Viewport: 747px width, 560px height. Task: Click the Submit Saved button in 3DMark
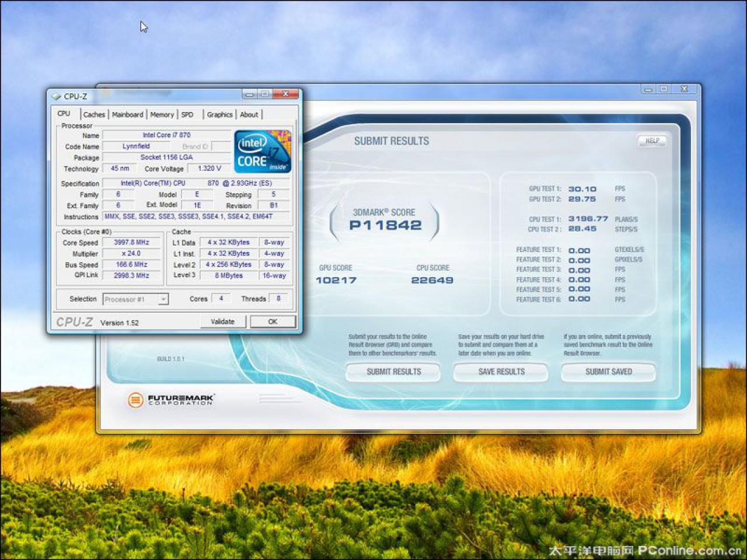(x=609, y=372)
